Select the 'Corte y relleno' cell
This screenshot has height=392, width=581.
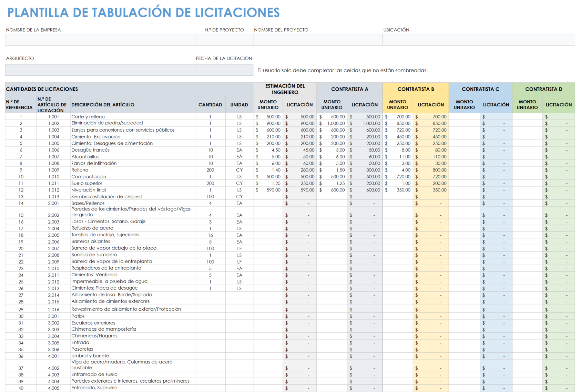[x=133, y=117]
